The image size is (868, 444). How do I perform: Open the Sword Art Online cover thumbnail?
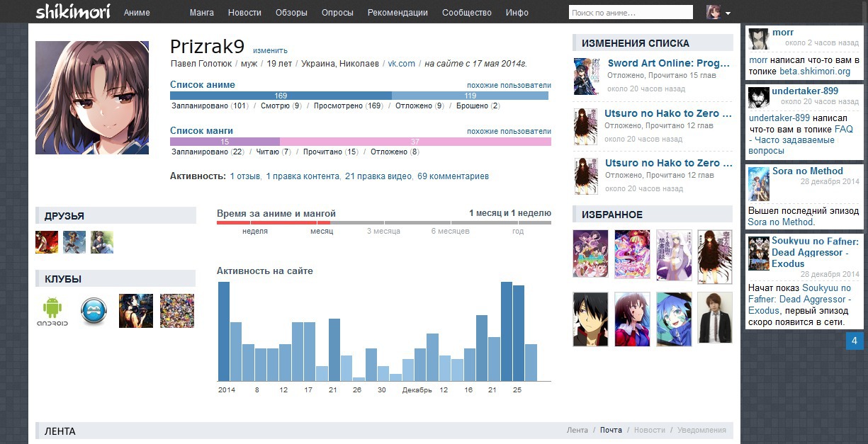click(587, 76)
